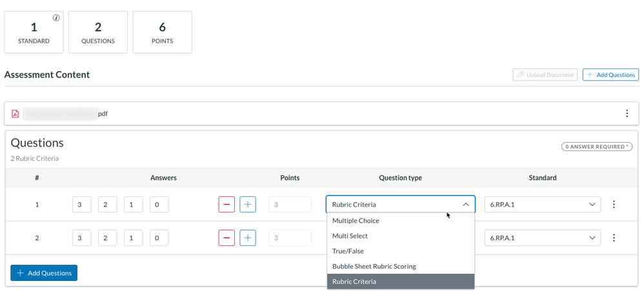This screenshot has width=644, height=297.
Task: Click blue plus button in question 2
Action: [x=248, y=238]
